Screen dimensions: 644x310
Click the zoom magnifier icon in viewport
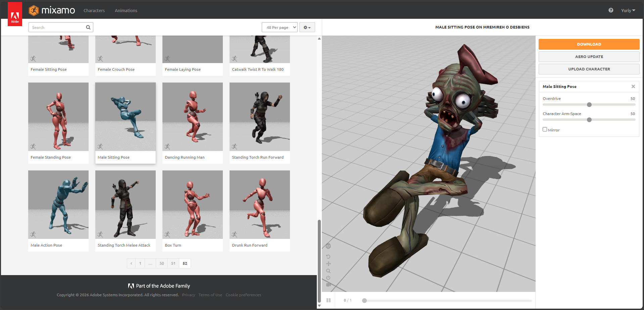pyautogui.click(x=328, y=271)
